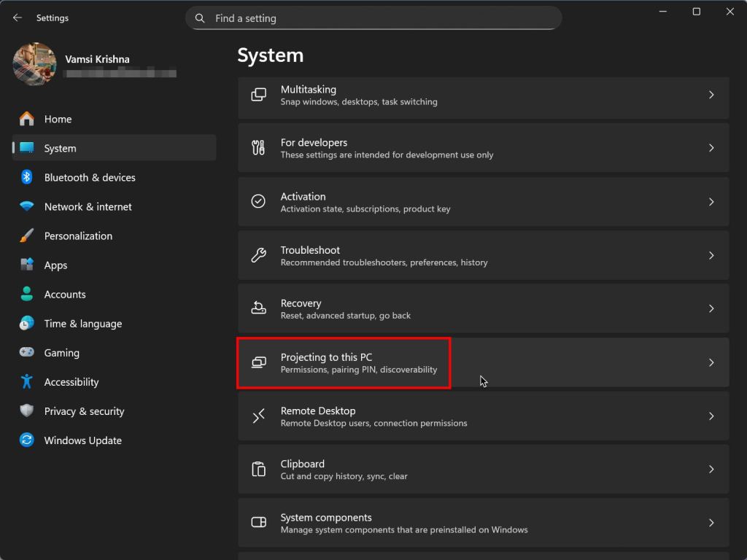This screenshot has width=747, height=560.
Task: Expand For developers with its chevron
Action: 711,148
